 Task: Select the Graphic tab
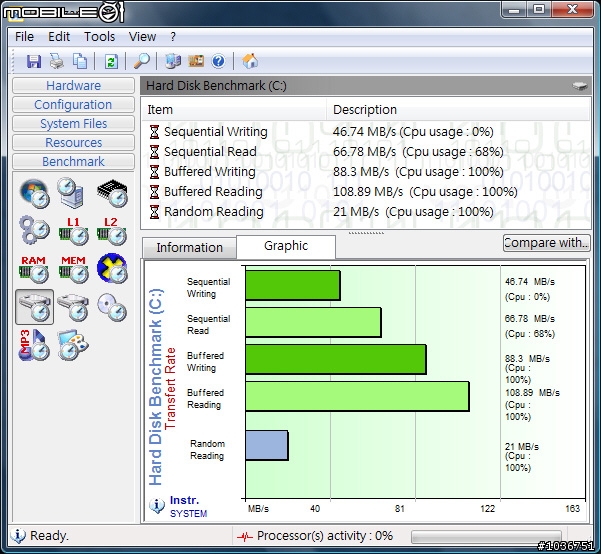click(286, 246)
